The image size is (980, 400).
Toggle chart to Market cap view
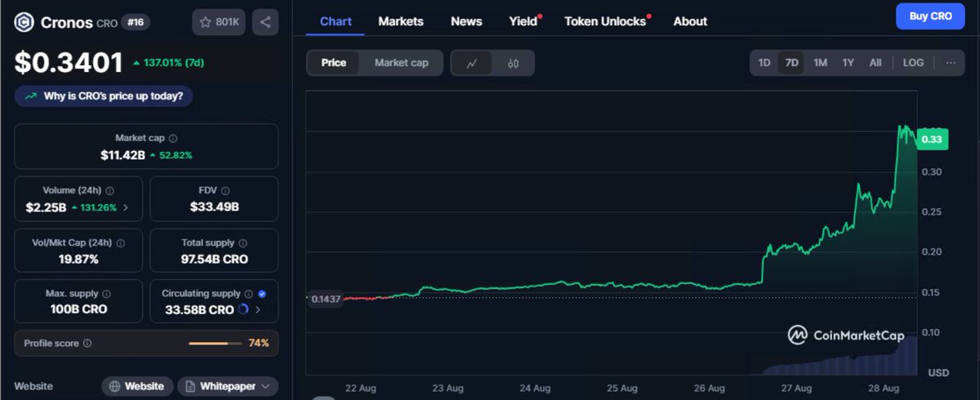(x=401, y=63)
